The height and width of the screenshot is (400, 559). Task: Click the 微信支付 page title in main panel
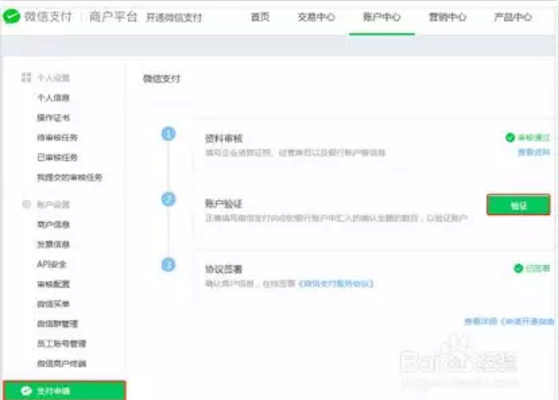[161, 79]
